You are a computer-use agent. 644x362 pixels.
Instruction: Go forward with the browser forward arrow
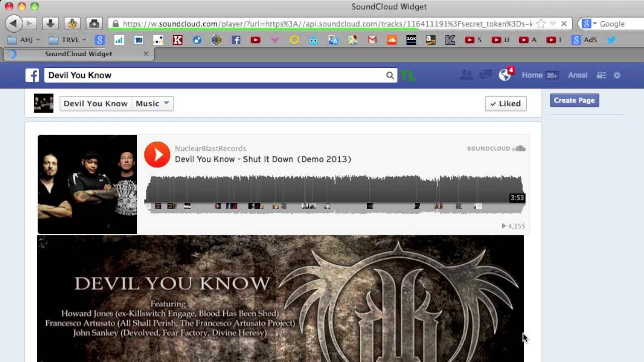click(x=30, y=24)
